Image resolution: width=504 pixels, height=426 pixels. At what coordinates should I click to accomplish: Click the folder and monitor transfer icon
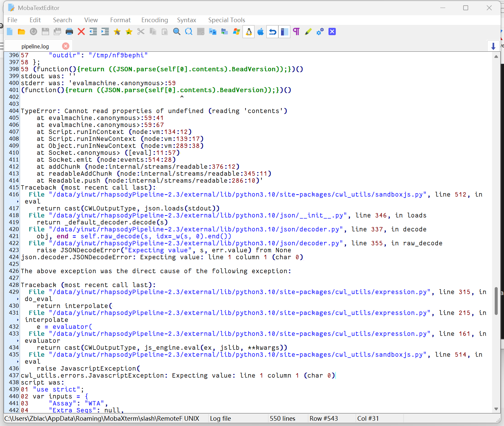point(225,31)
